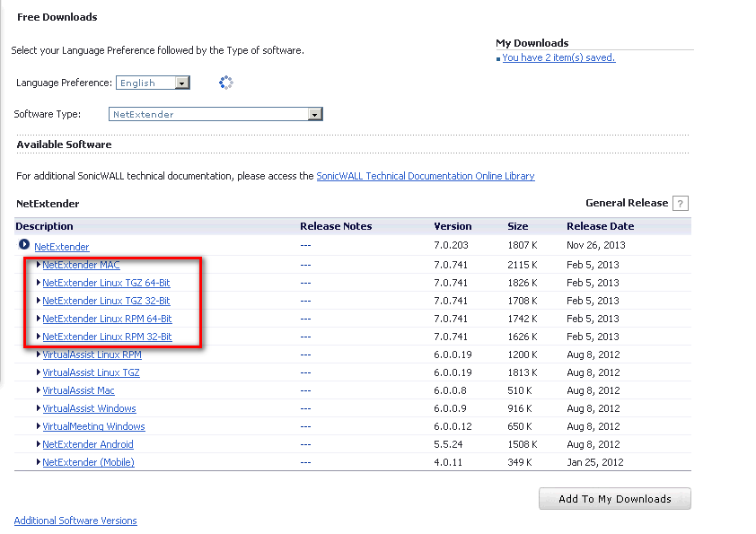
Task: Click the 510 K size value
Action: coord(520,390)
